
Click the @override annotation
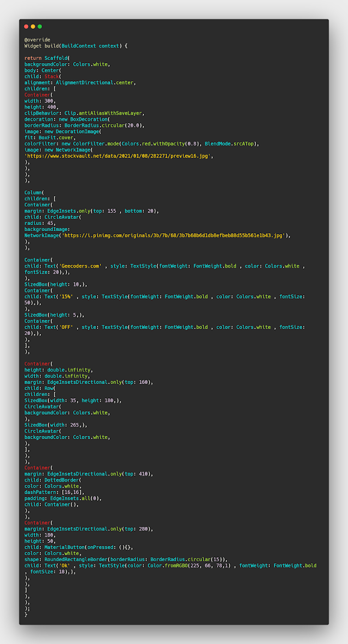pos(37,40)
